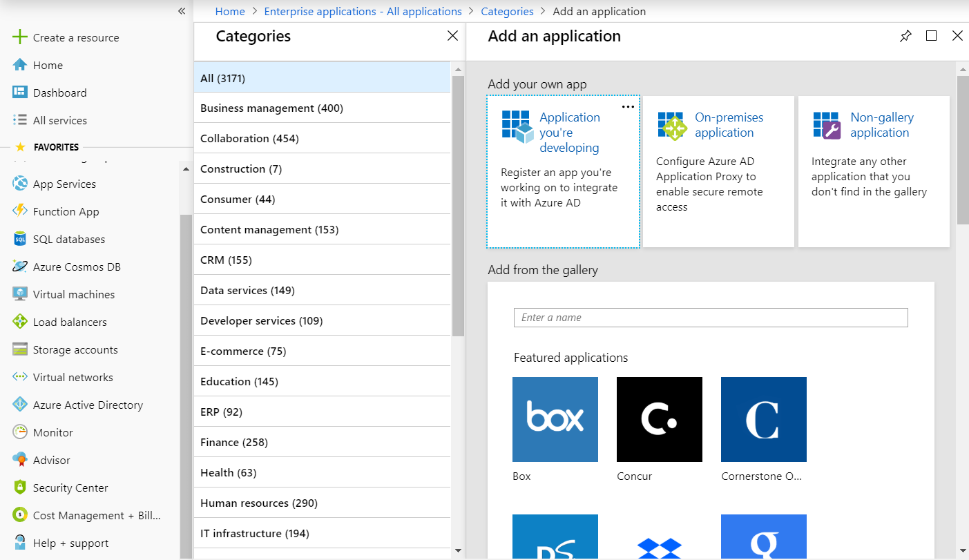Screen dimensions: 969x560
Task: Go to Home breadcrumb
Action: [230, 12]
